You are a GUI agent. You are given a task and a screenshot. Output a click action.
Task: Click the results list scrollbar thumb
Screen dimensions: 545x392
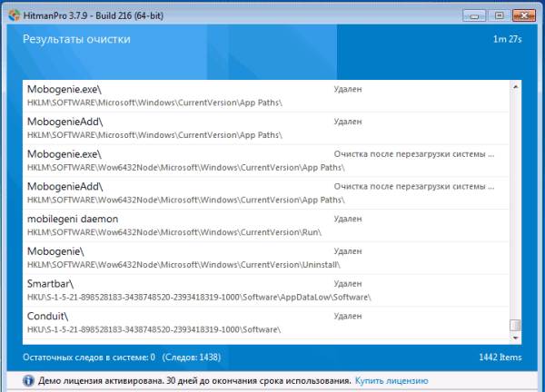[515, 325]
